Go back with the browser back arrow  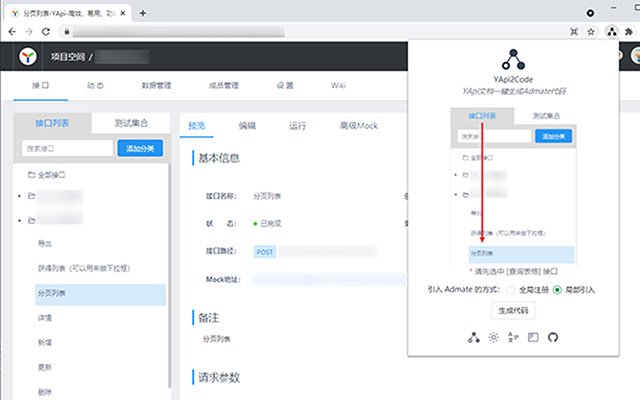(x=12, y=31)
